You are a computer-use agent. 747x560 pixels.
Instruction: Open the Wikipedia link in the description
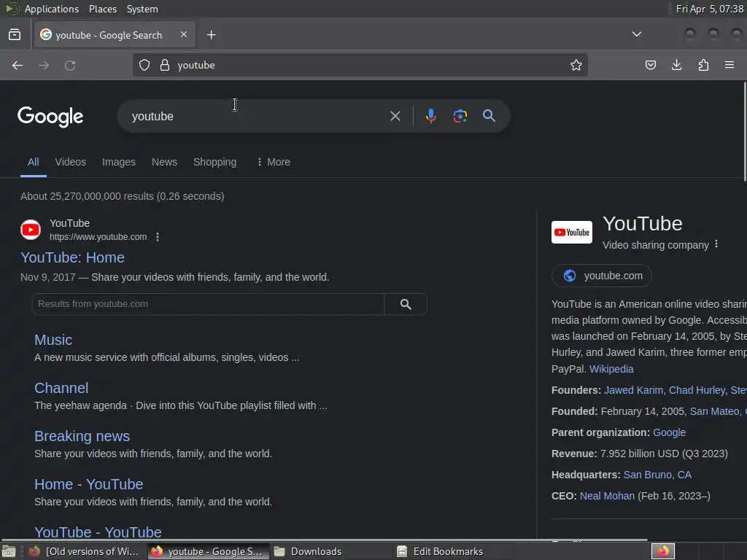[x=611, y=369]
